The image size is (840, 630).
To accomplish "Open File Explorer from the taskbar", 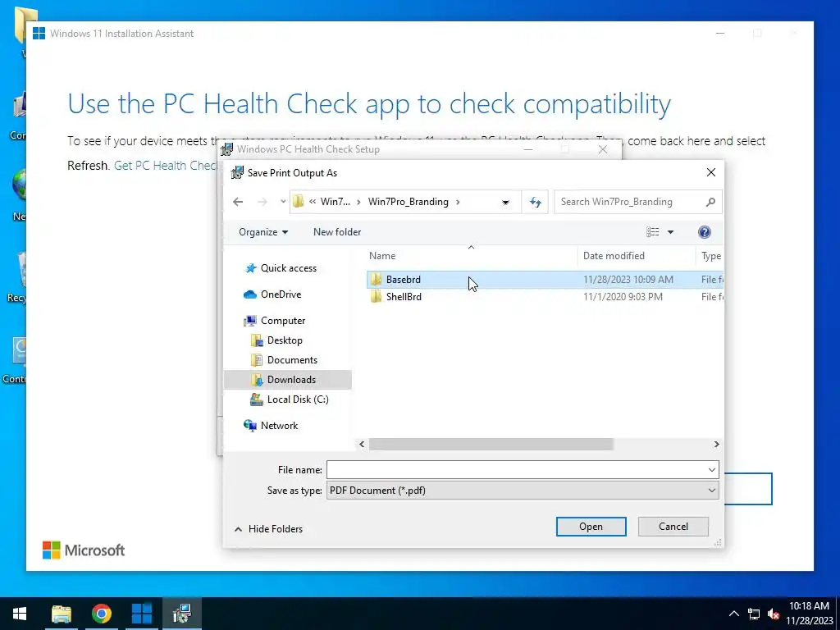I will click(x=61, y=614).
